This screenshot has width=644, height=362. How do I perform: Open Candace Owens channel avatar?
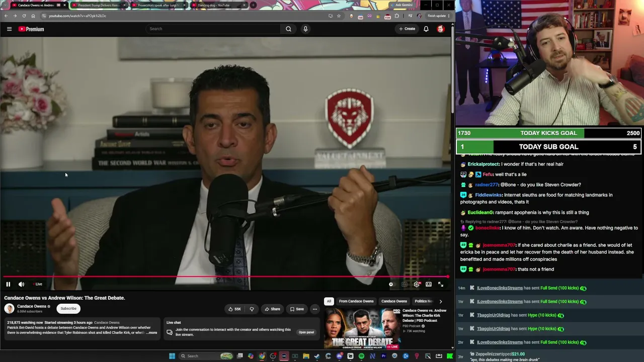[x=9, y=308]
